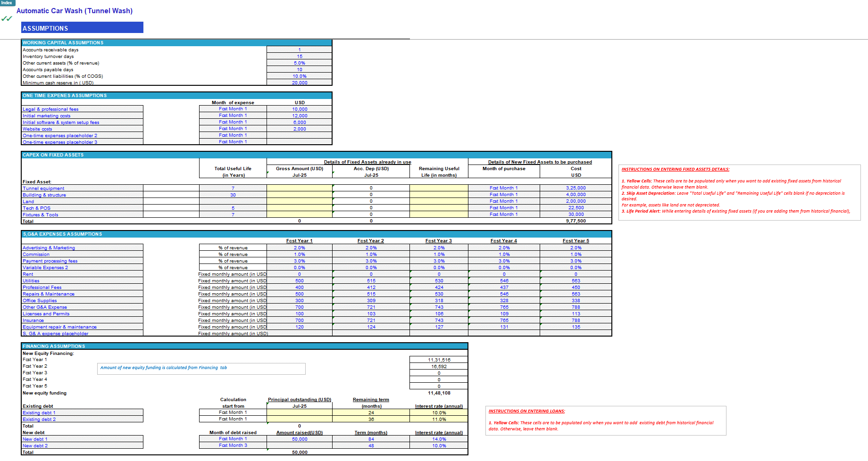Select Building & structure useful life cell 30
Screen dimensions: 868x461
point(233,195)
